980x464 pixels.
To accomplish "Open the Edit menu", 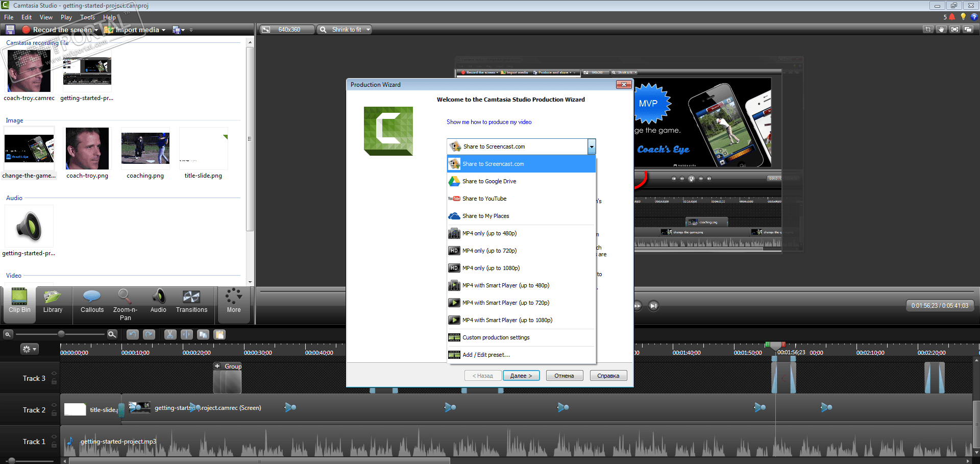I will [x=27, y=17].
